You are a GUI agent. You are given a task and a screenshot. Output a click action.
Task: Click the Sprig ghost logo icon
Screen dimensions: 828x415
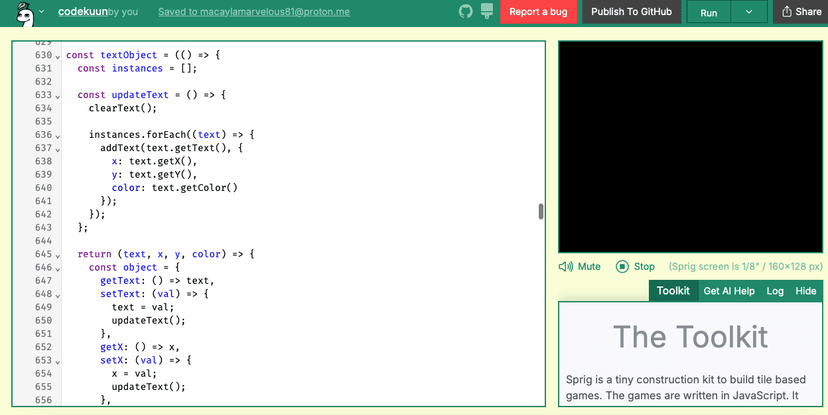click(22, 13)
